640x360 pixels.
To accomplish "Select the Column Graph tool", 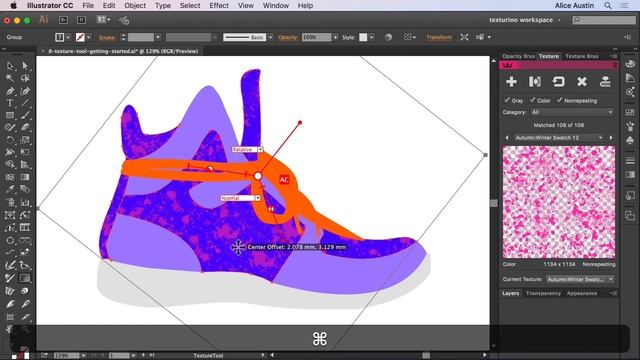I will tap(25, 202).
